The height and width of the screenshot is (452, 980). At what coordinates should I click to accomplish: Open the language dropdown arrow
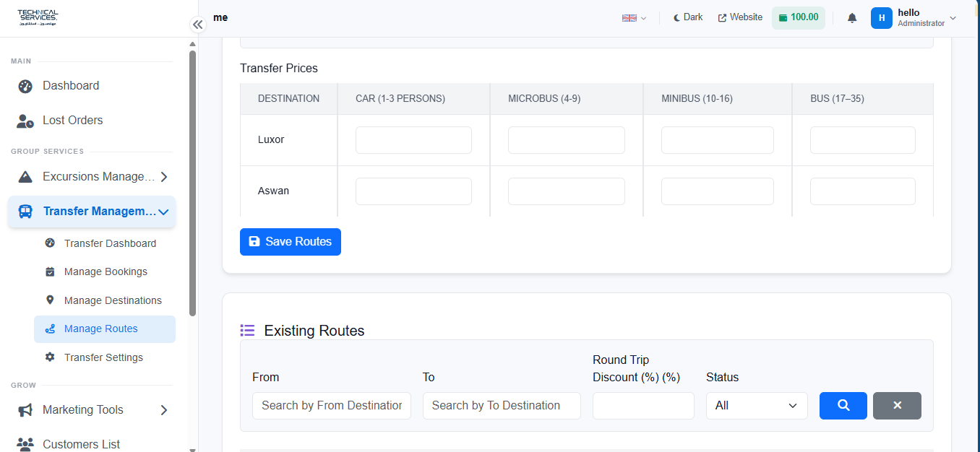tap(643, 19)
